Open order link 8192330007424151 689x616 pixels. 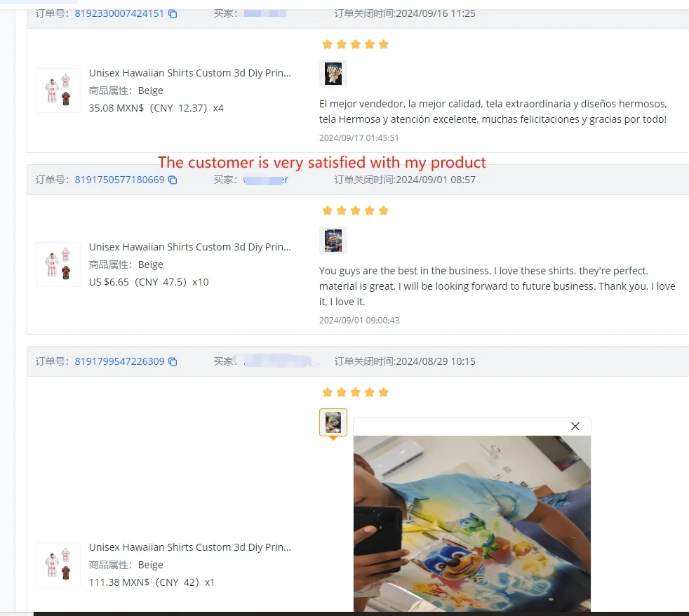[119, 13]
